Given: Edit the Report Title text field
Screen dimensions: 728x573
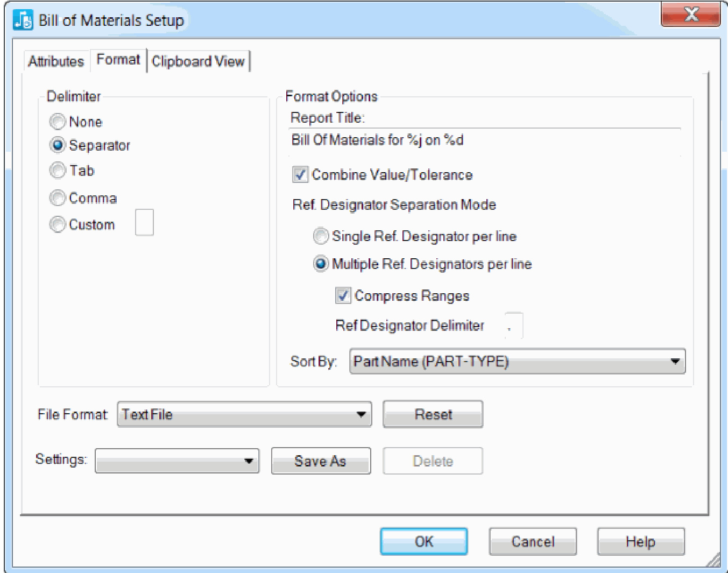Looking at the screenshot, I should [x=484, y=140].
